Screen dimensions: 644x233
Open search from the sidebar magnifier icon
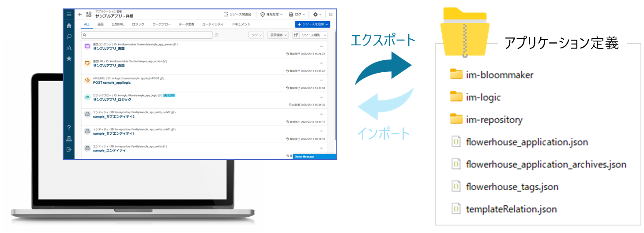coord(69,37)
